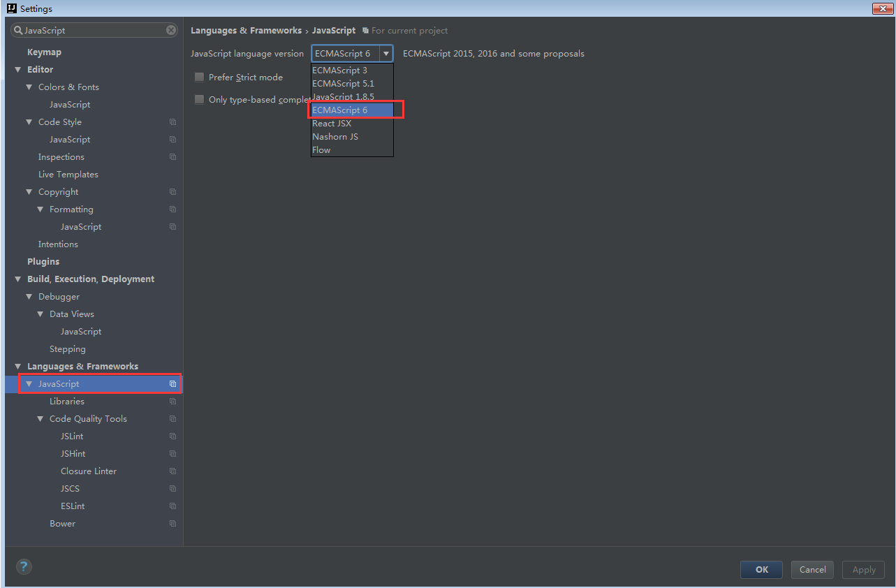This screenshot has width=896, height=588.
Task: Open the Intentions page
Action: [58, 244]
